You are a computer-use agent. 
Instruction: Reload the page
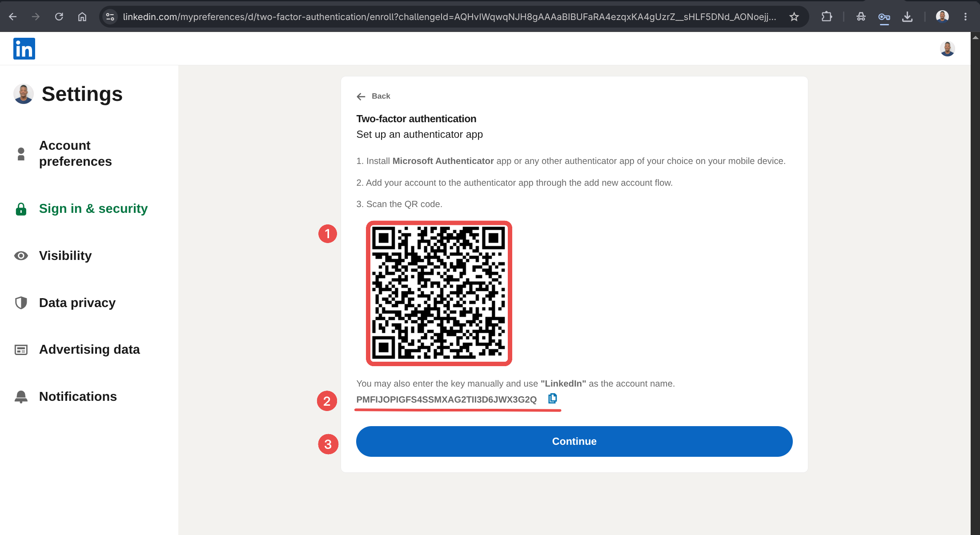pos(59,17)
